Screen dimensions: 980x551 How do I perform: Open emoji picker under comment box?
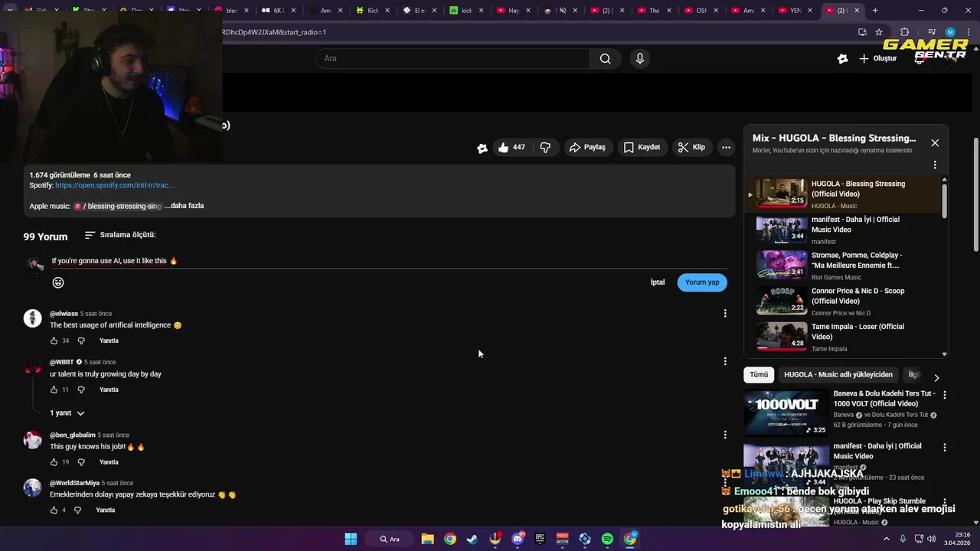(x=58, y=282)
